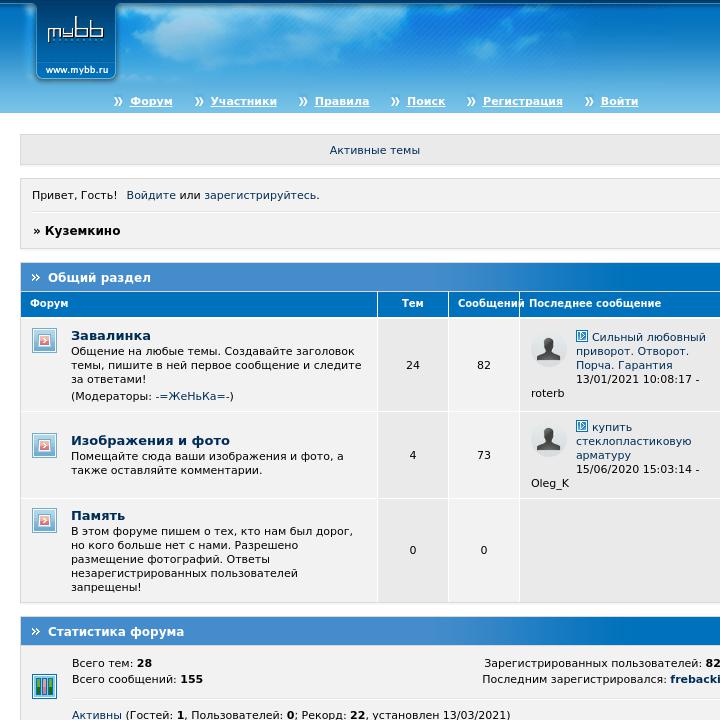Click the www.mybb.ru text under the logo
The image size is (720, 720).
coord(77,70)
